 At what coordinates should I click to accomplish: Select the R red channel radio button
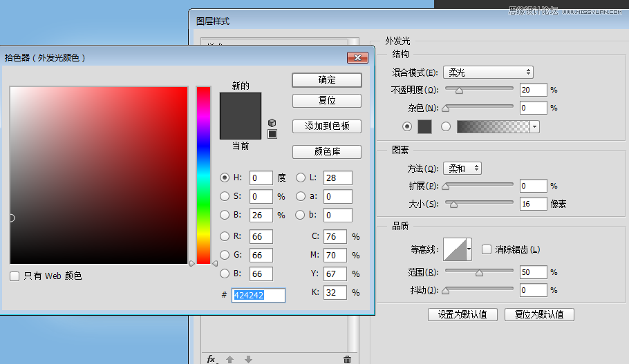pyautogui.click(x=225, y=237)
